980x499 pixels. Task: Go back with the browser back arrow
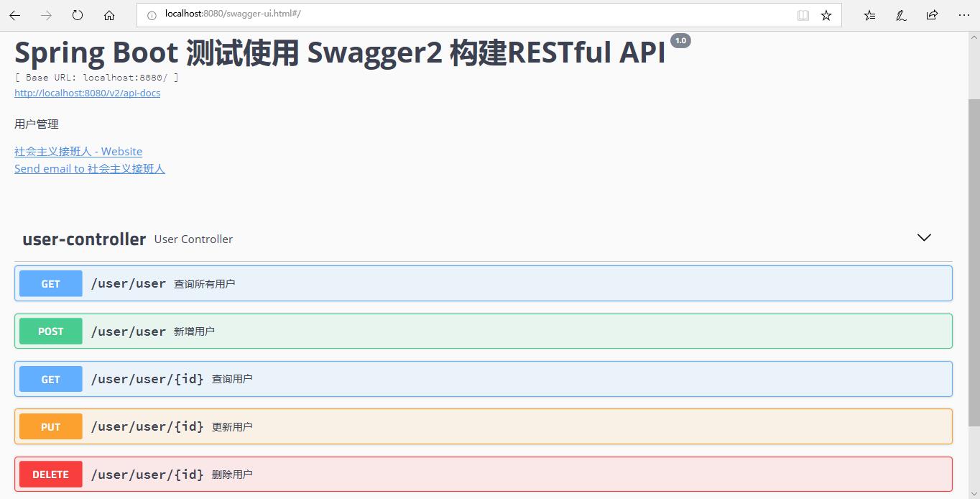tap(15, 15)
